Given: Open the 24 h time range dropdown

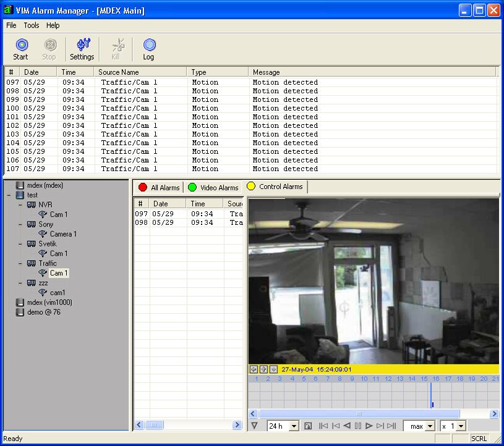Looking at the screenshot, I should pos(294,426).
